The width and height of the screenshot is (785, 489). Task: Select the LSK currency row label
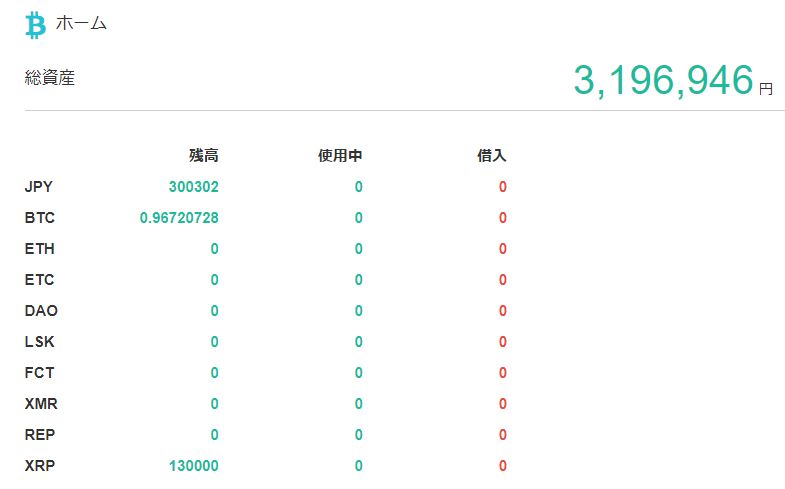pos(39,342)
